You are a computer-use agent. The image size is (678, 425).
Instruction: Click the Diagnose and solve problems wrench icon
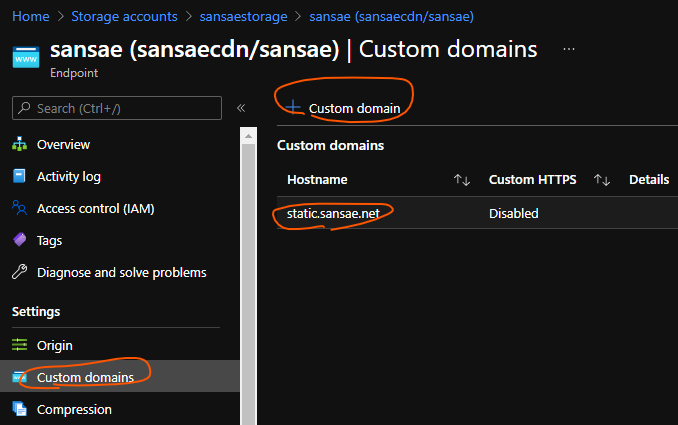(19, 273)
